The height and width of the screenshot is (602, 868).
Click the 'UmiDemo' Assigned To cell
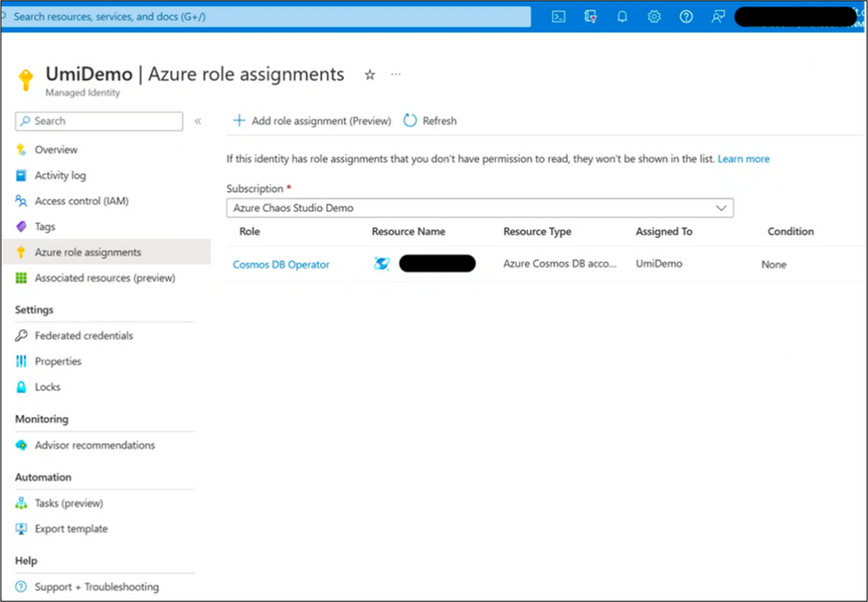click(659, 264)
